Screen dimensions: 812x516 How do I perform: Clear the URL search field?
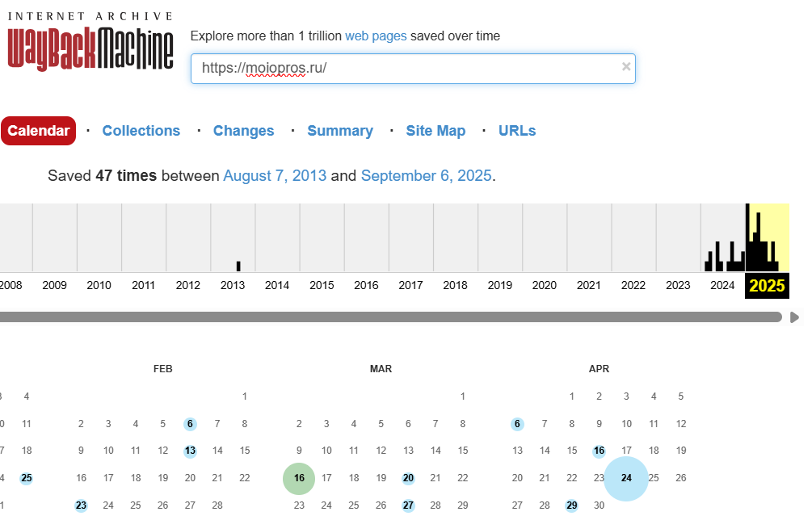click(626, 67)
